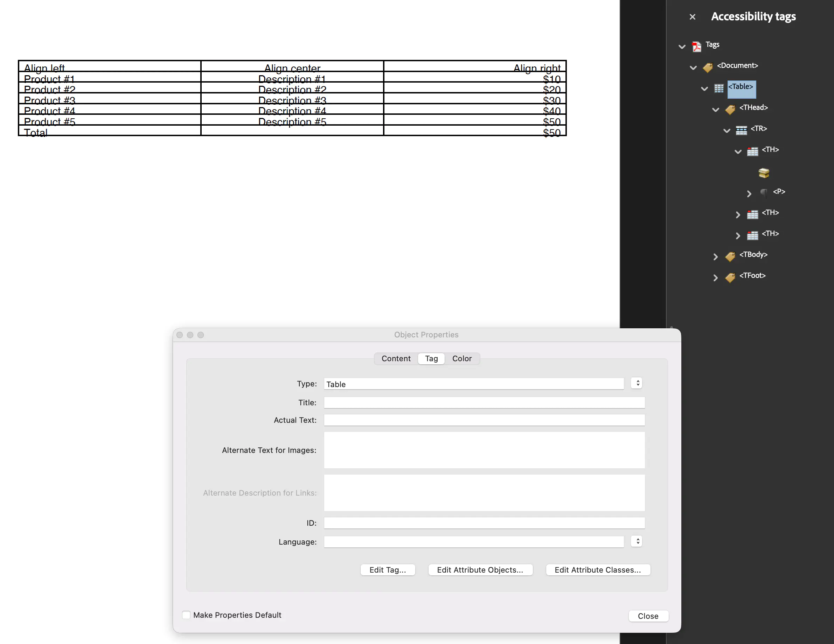The image size is (834, 644).
Task: Click the Tags root PDF icon
Action: 696,46
